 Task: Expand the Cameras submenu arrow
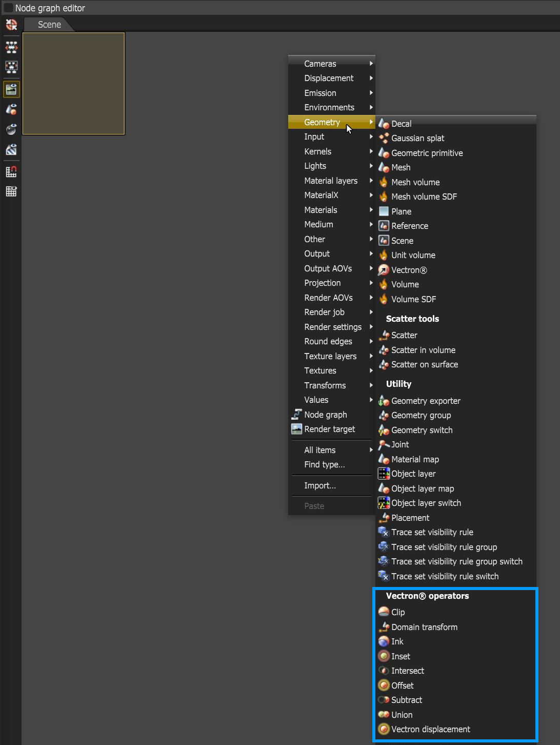coord(371,64)
